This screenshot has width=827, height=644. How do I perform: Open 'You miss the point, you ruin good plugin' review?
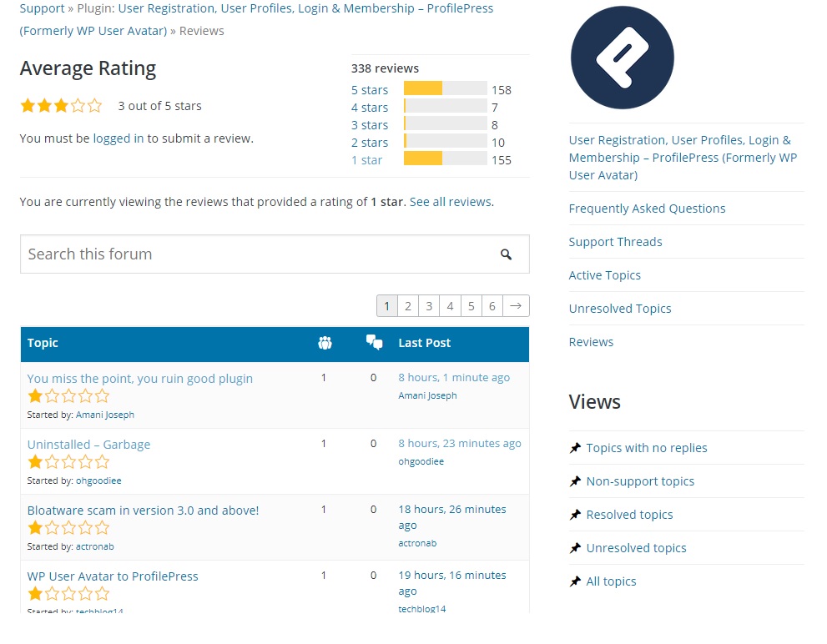click(x=139, y=379)
